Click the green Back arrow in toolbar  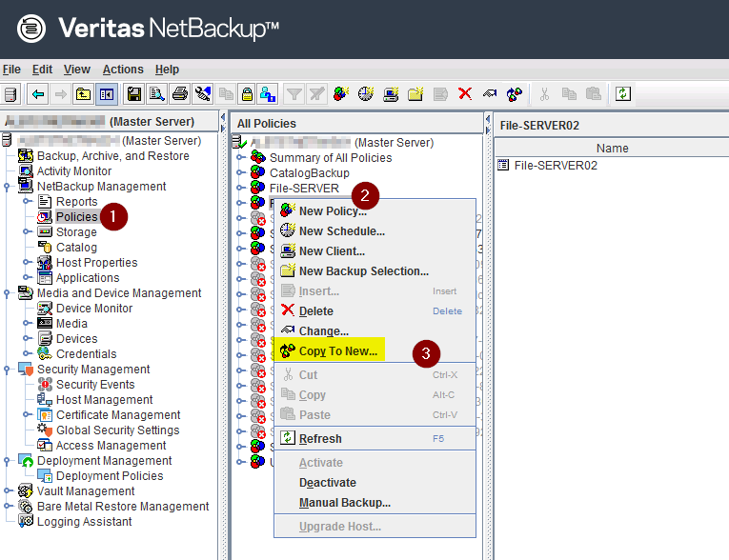(38, 93)
